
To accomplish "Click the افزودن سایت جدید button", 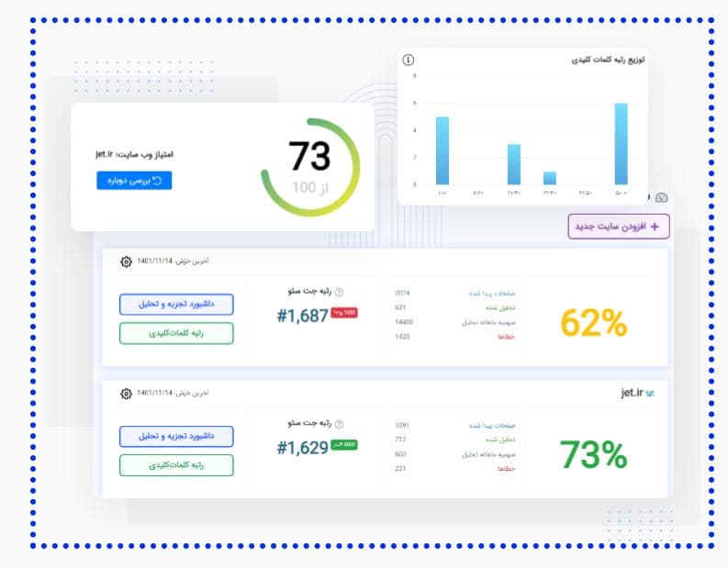I will [x=619, y=226].
